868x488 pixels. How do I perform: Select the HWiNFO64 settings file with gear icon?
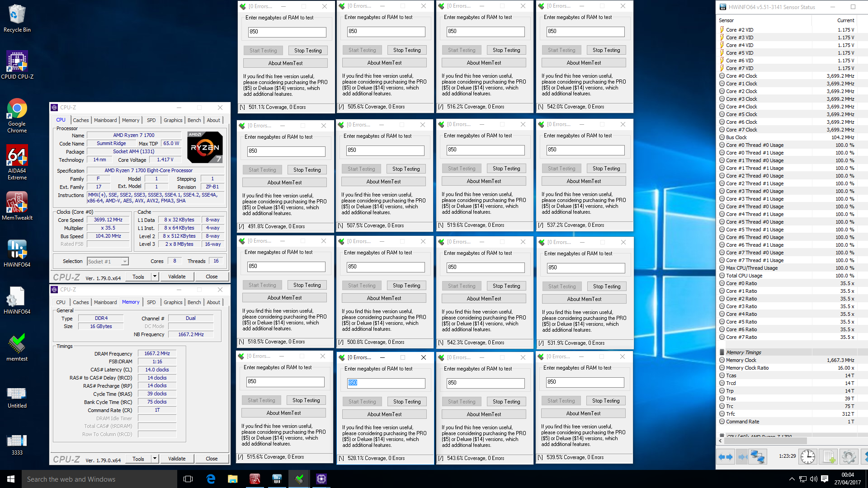(17, 300)
